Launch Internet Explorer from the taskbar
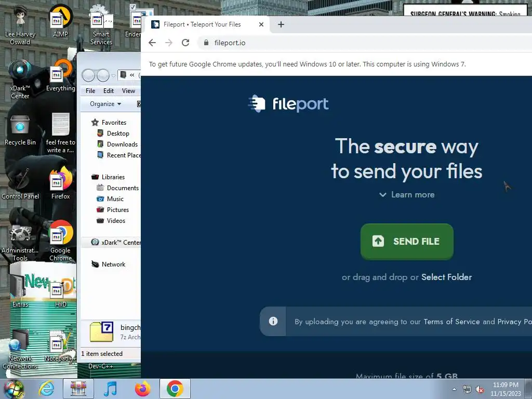Viewport: 532px width, 399px height. click(46, 389)
